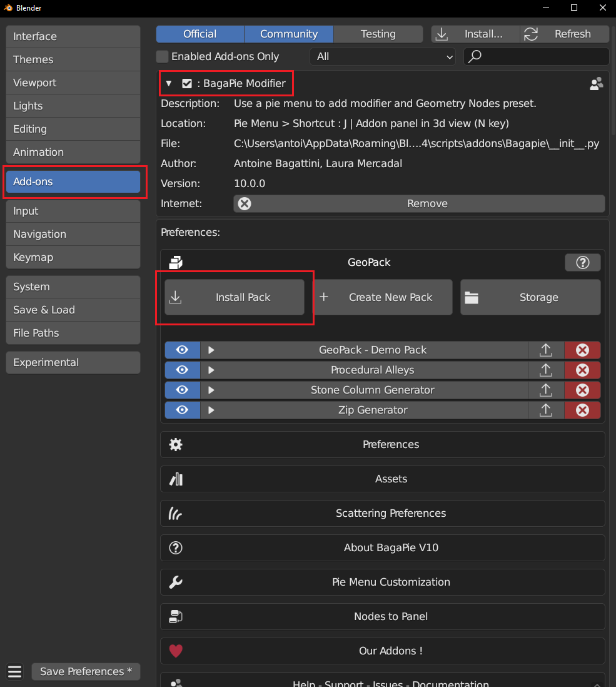Open the GeoPack Storage folder button
Image resolution: width=616 pixels, height=687 pixels.
tap(530, 297)
